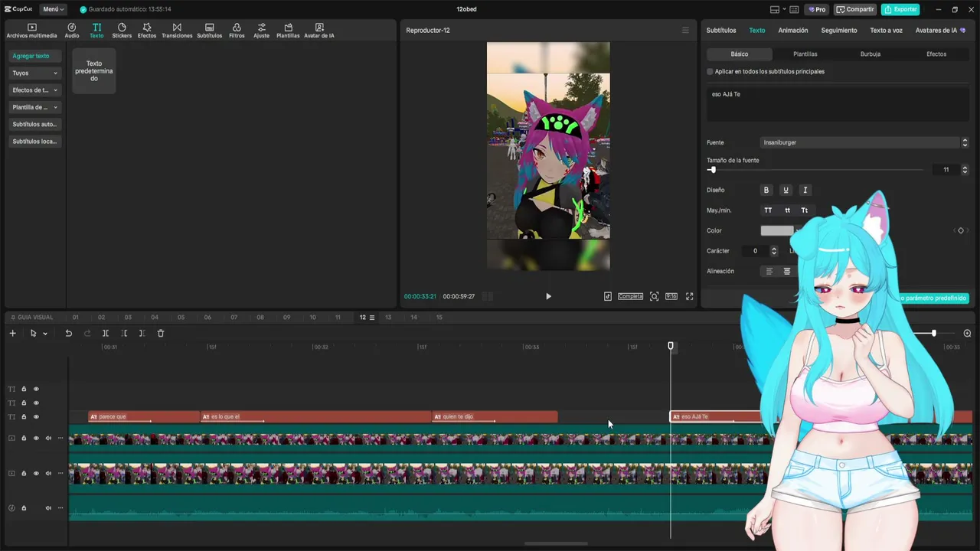
Task: Adjust the font size stepper arrows
Action: (x=965, y=169)
